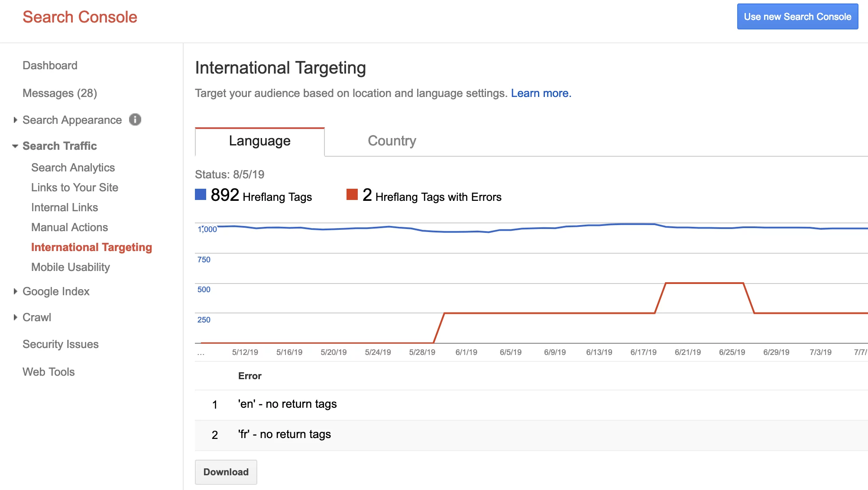Click Use new Search Console button

[x=797, y=17]
